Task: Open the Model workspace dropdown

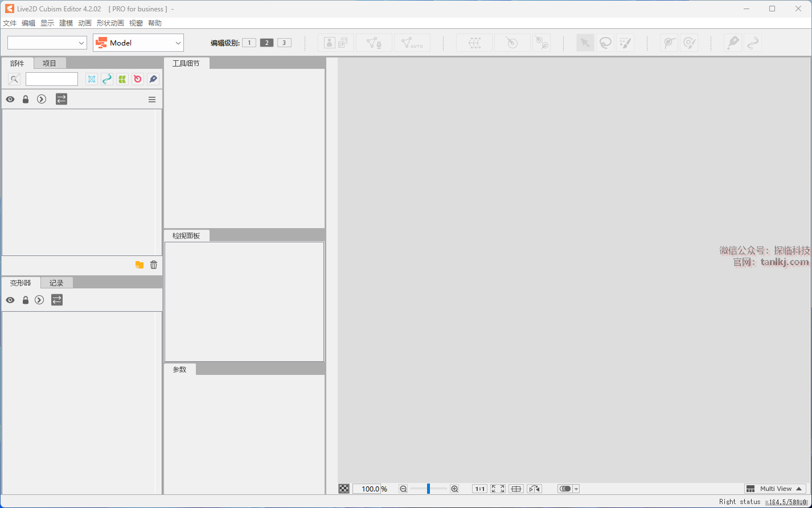Action: 138,43
